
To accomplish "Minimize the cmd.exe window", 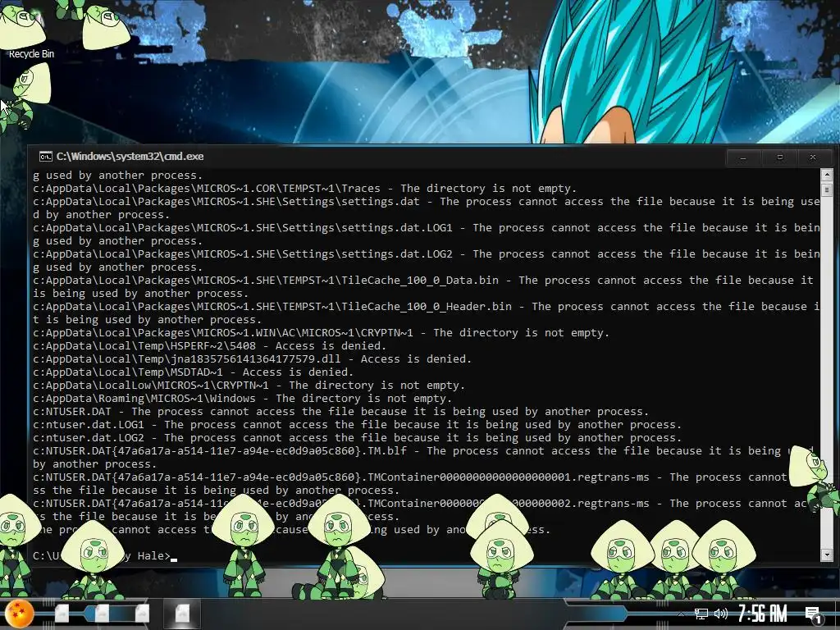I will [x=743, y=157].
